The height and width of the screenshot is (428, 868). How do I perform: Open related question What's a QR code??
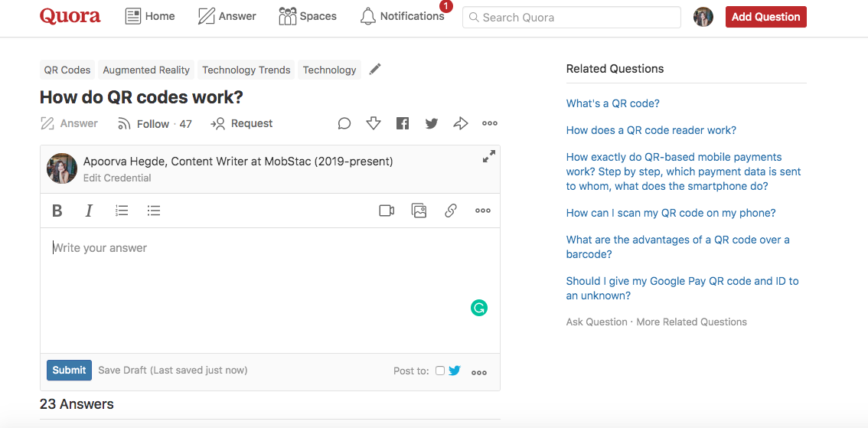tap(613, 103)
